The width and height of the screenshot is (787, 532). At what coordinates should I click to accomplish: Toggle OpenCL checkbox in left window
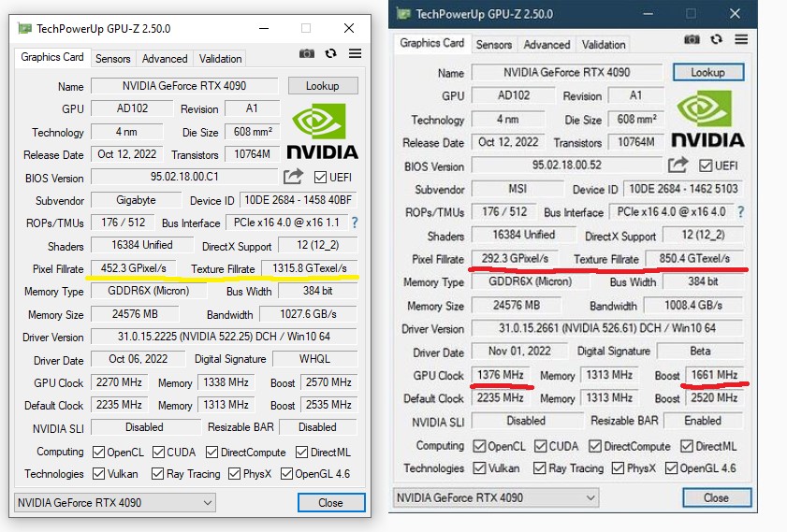click(x=98, y=453)
